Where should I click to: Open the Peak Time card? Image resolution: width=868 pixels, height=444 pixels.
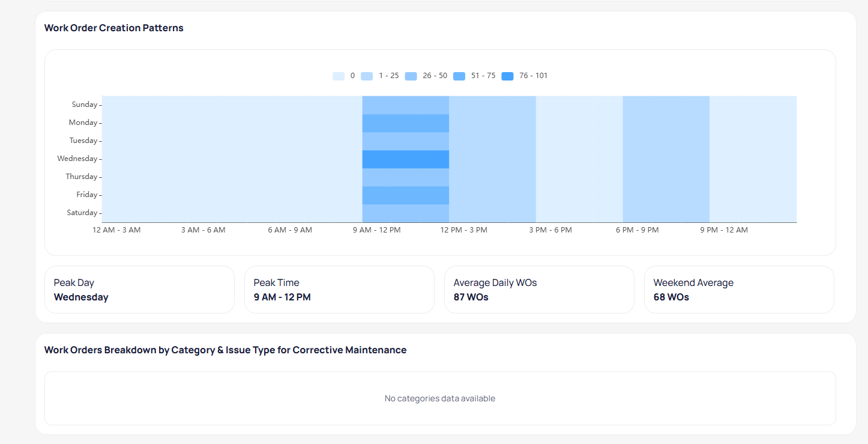pos(339,290)
